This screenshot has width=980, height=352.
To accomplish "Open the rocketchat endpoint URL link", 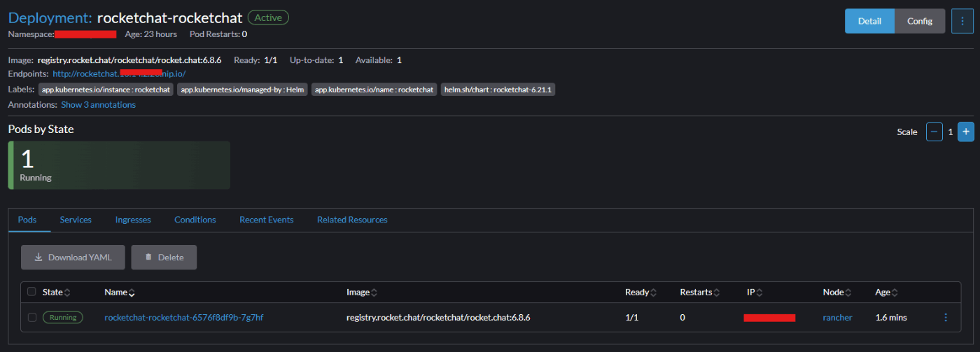I will pos(119,73).
